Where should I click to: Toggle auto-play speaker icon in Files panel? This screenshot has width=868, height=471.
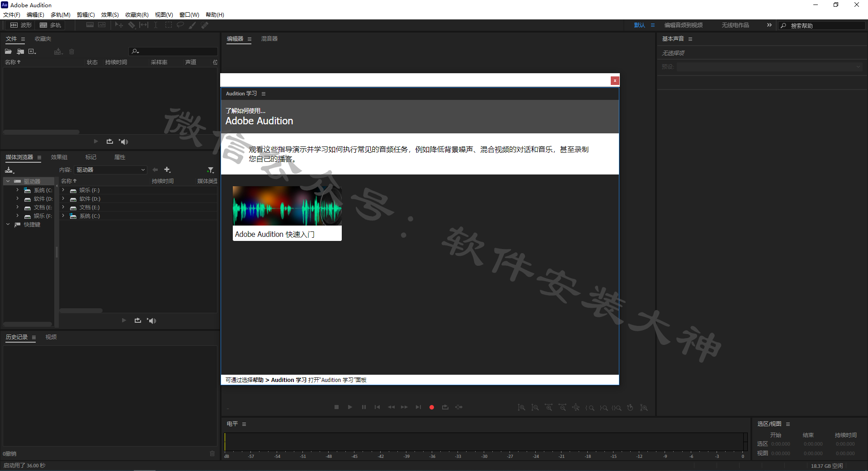point(123,141)
